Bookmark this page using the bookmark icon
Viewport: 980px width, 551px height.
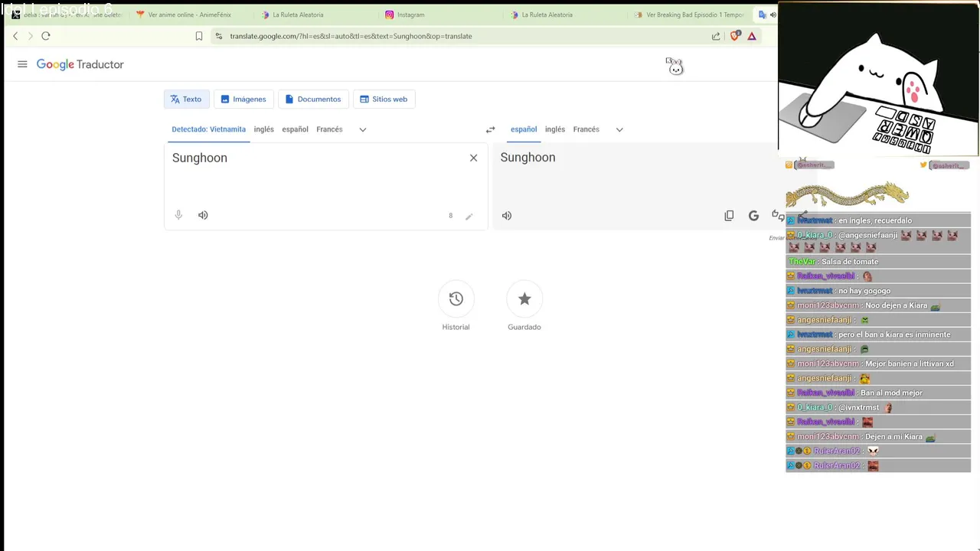click(x=199, y=36)
